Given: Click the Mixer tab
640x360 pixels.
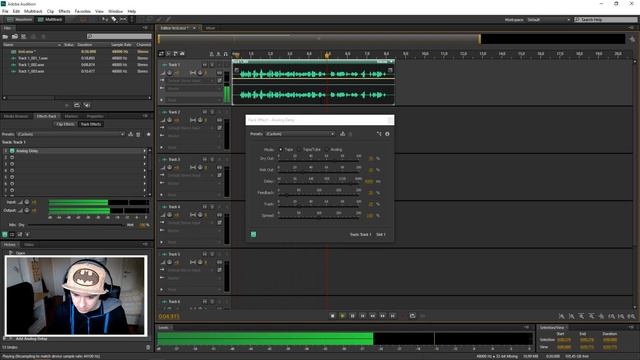Looking at the screenshot, I should point(210,28).
